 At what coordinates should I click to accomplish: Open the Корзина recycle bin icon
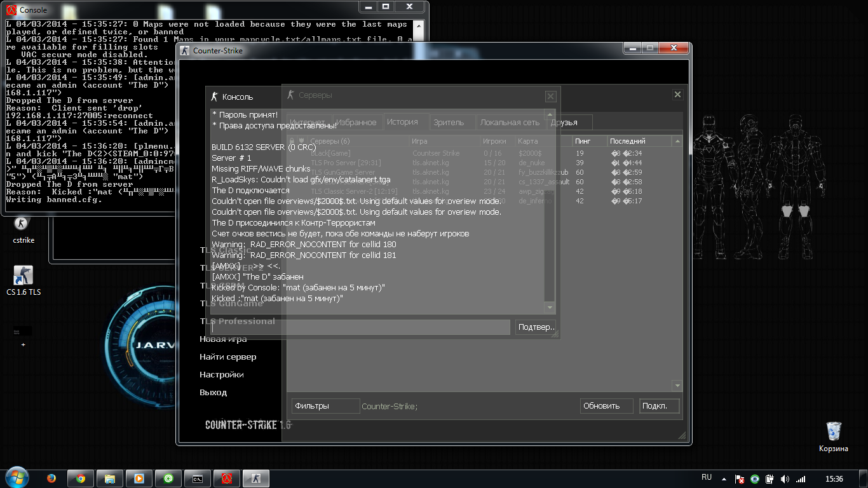pyautogui.click(x=834, y=437)
